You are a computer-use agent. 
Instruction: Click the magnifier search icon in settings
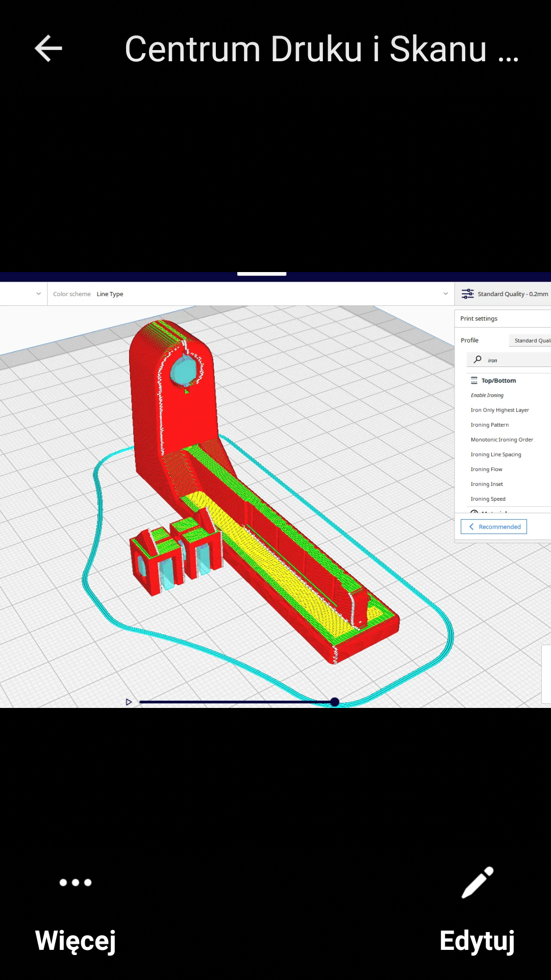pyautogui.click(x=478, y=360)
